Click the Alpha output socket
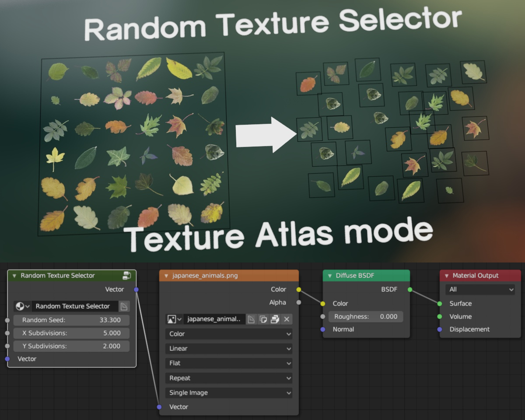 pyautogui.click(x=299, y=302)
